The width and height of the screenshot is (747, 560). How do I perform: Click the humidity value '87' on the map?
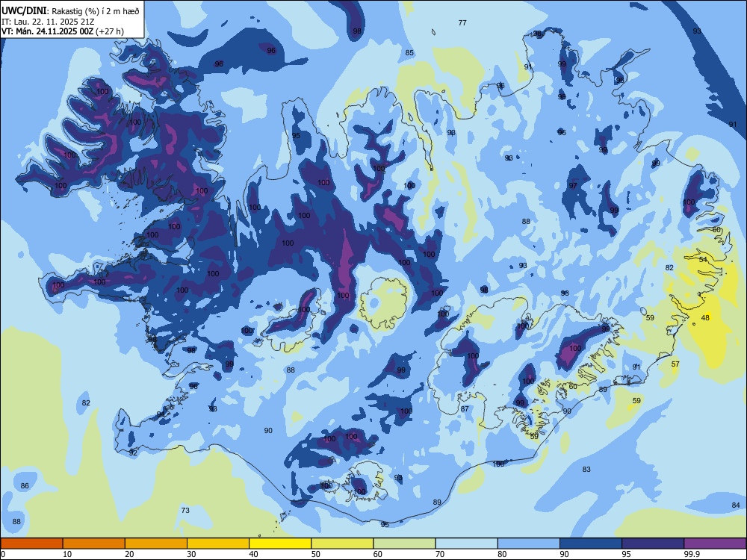click(x=465, y=408)
